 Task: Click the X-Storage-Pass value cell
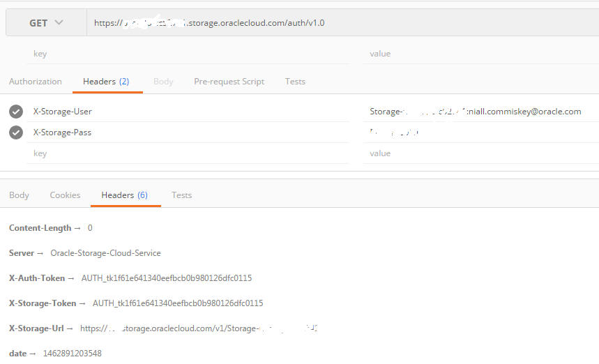(481, 132)
